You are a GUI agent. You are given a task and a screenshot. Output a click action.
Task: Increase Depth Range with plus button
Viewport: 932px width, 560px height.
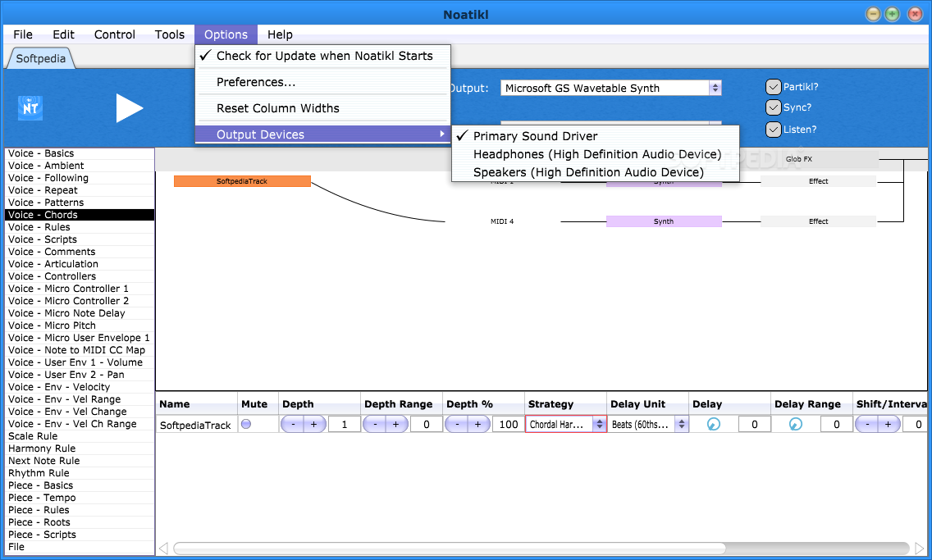[x=396, y=424]
